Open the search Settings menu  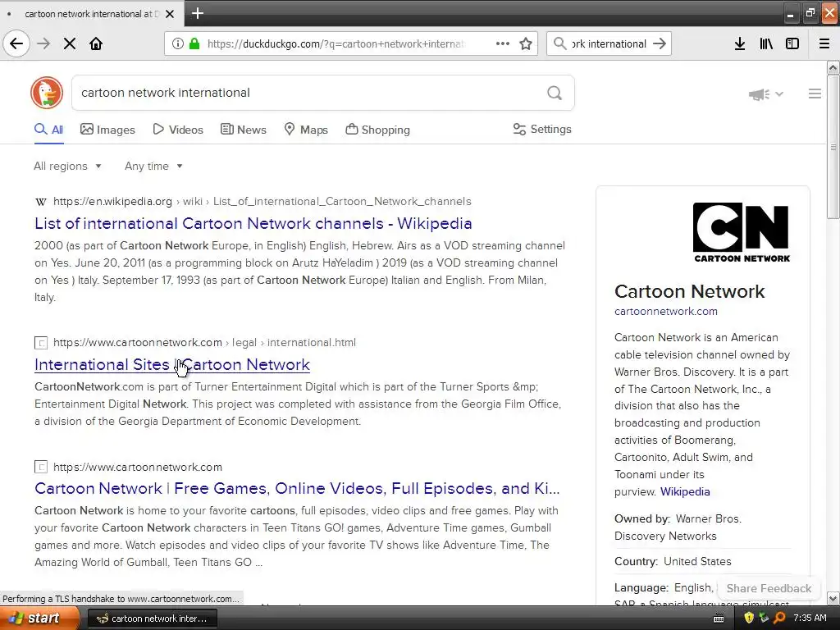coord(542,129)
